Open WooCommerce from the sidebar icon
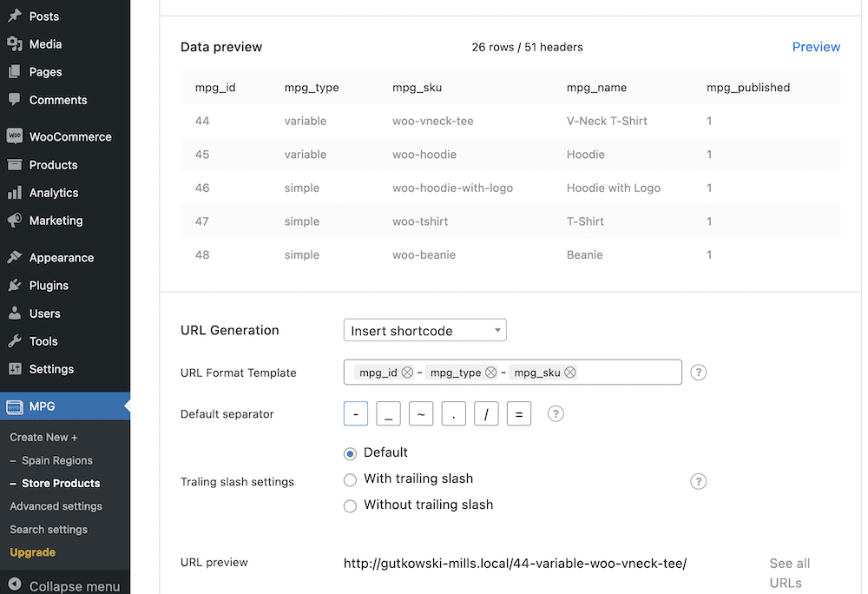Viewport: 868px width, 594px height. (16, 136)
